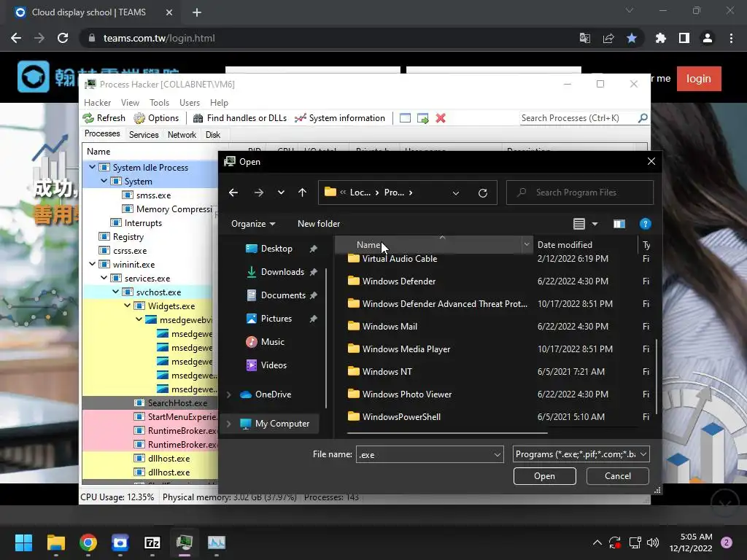Click the Search Processes magnifier icon

pyautogui.click(x=643, y=117)
